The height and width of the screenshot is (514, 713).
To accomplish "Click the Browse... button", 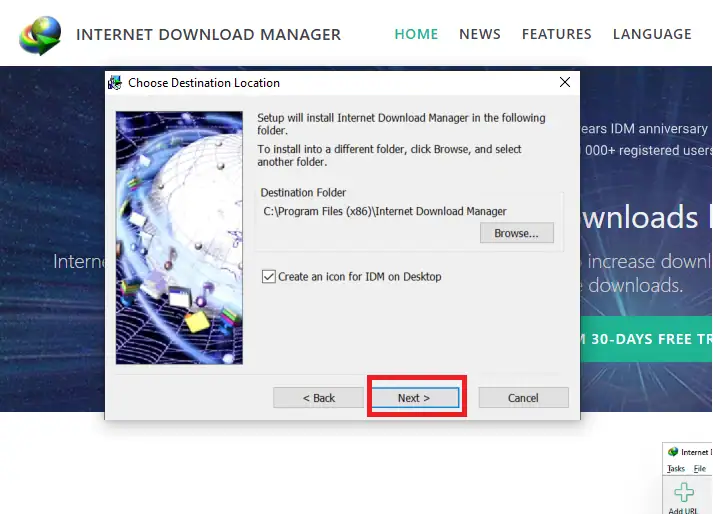I will point(516,233).
